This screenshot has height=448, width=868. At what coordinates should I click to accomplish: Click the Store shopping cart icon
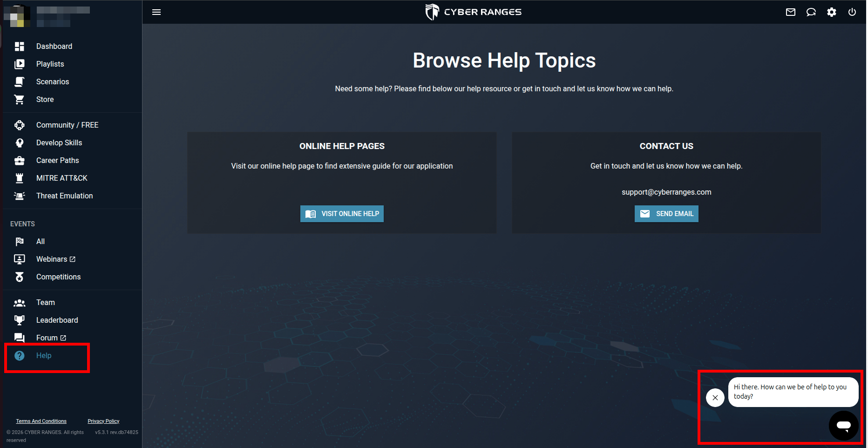click(x=20, y=100)
